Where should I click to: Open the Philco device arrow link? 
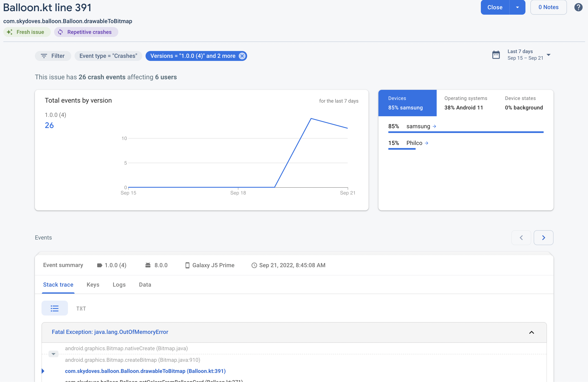[x=426, y=143]
